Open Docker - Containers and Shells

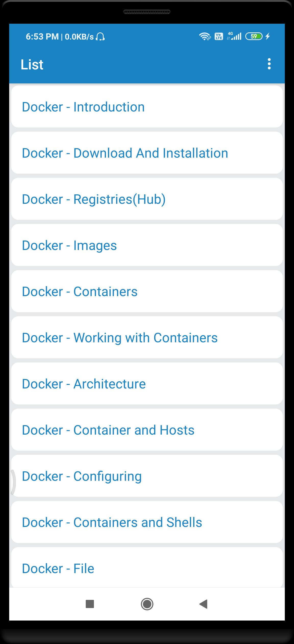(147, 522)
